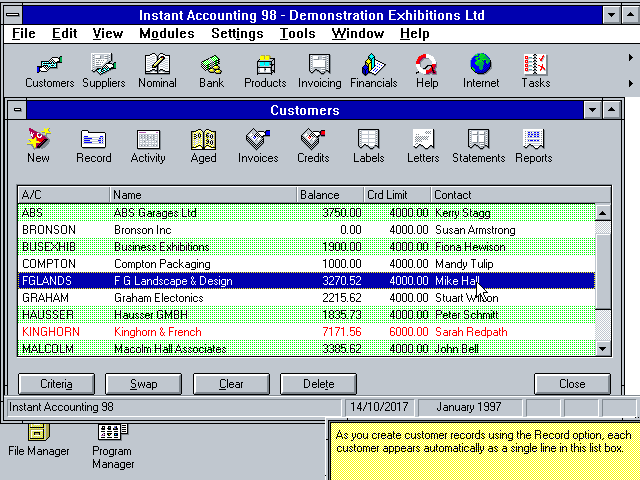Click January 1997 in the status bar
Viewport: 640px width, 480px height.
coord(469,407)
